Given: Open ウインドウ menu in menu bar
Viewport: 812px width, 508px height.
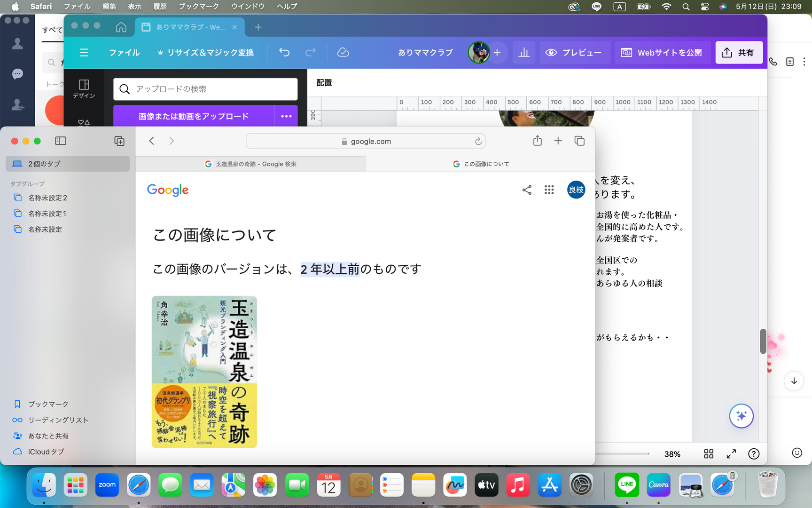Looking at the screenshot, I should [248, 7].
